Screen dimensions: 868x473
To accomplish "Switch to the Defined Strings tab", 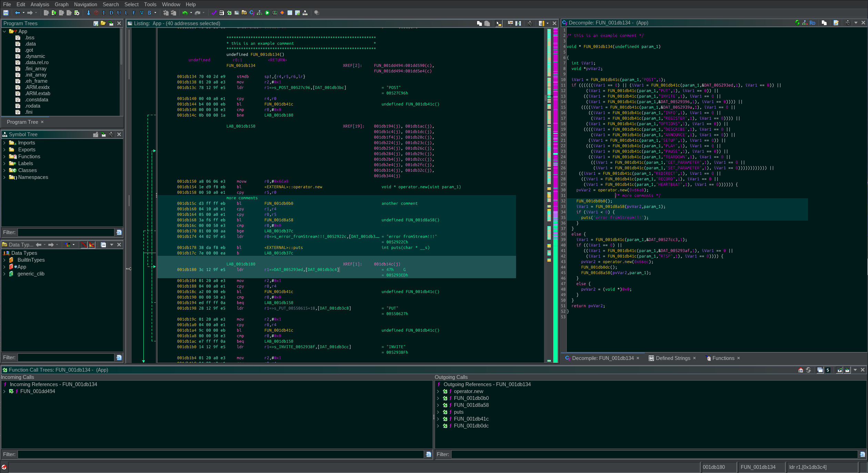I will point(673,358).
